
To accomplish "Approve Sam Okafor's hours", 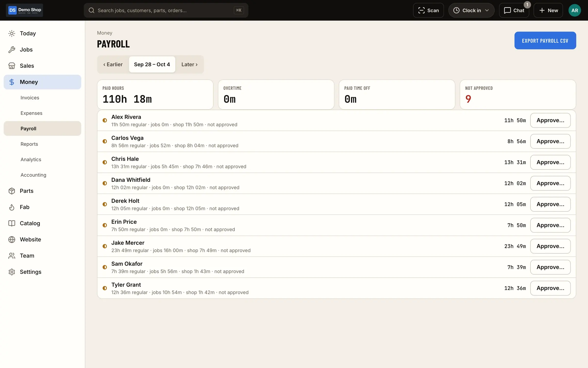I will click(x=550, y=267).
